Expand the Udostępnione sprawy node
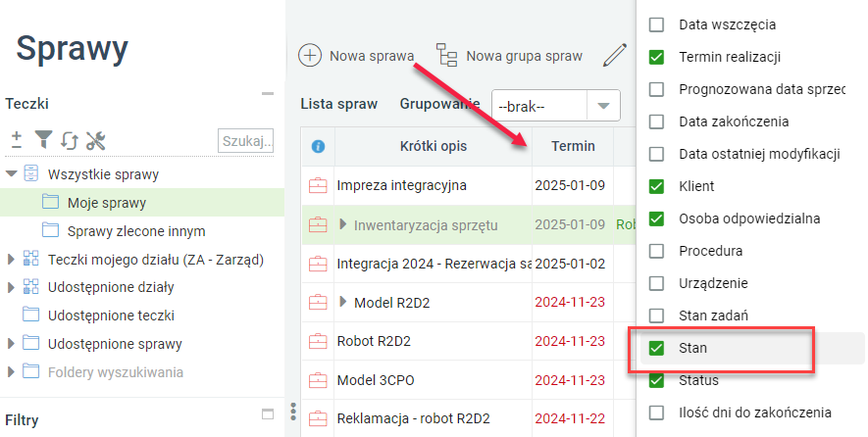This screenshot has height=437, width=868. pyautogui.click(x=11, y=344)
